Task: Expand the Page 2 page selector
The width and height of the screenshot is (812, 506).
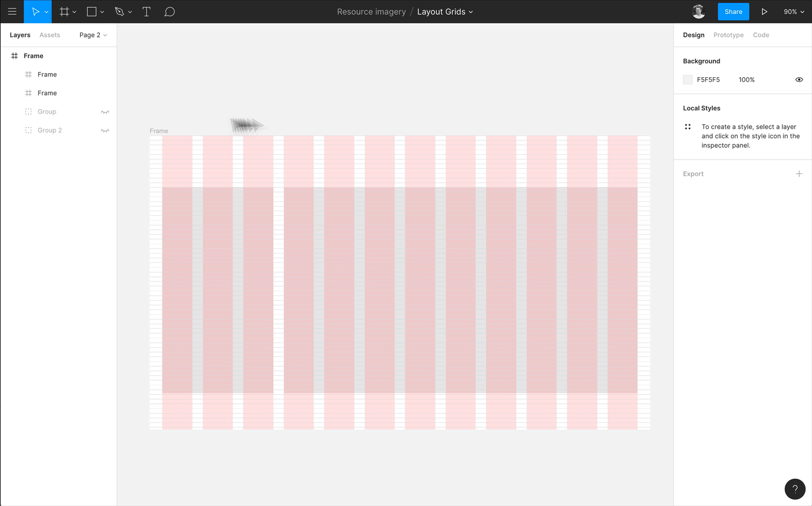Action: pyautogui.click(x=93, y=35)
